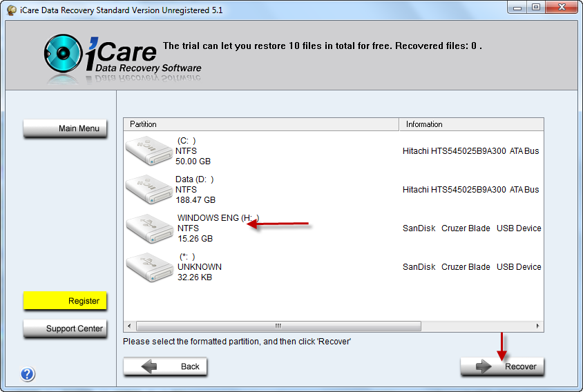Click the 'WINDOWS ENG (H: )' label

(218, 217)
